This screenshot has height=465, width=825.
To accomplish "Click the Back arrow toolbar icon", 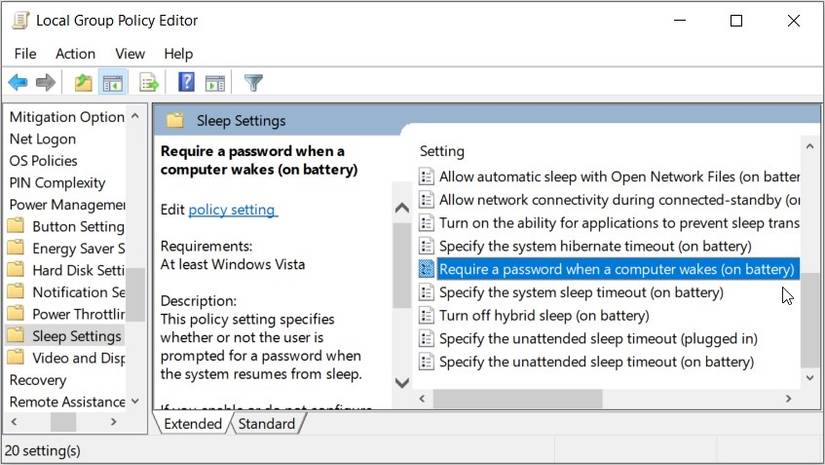I will (17, 82).
